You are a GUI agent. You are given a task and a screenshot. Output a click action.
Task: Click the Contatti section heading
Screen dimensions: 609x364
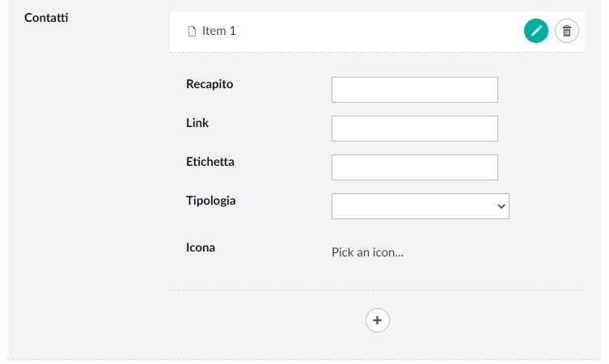pos(46,17)
